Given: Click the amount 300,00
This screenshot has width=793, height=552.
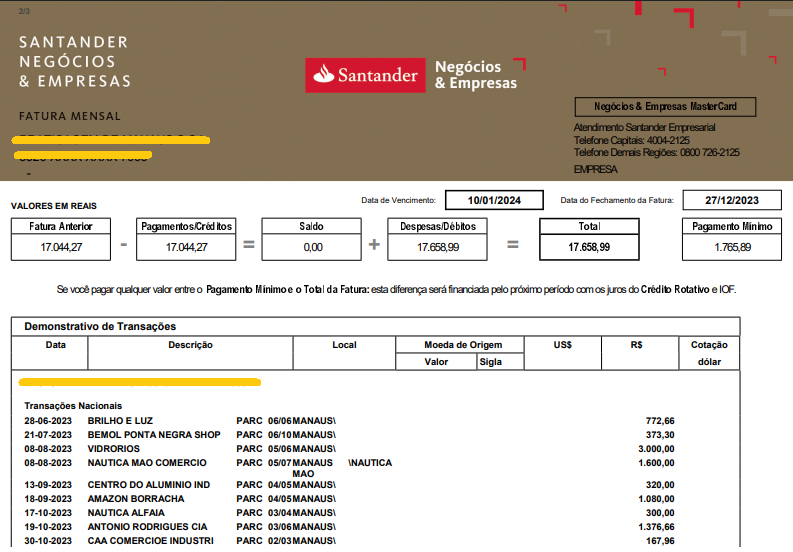Looking at the screenshot, I should point(660,513).
